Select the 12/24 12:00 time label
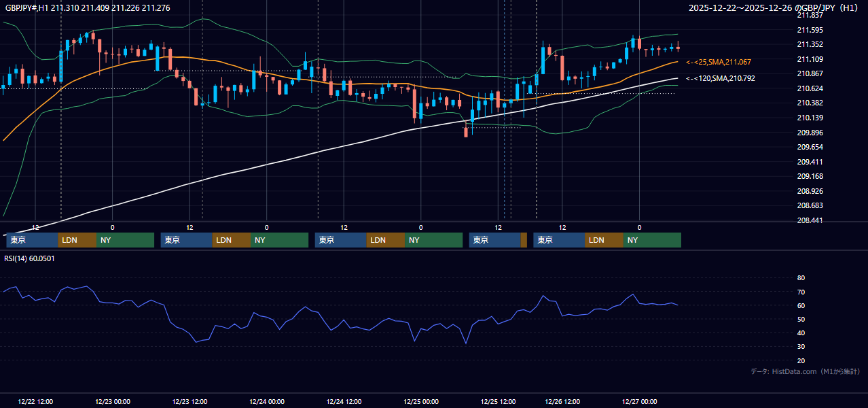868x408 pixels. 344,401
